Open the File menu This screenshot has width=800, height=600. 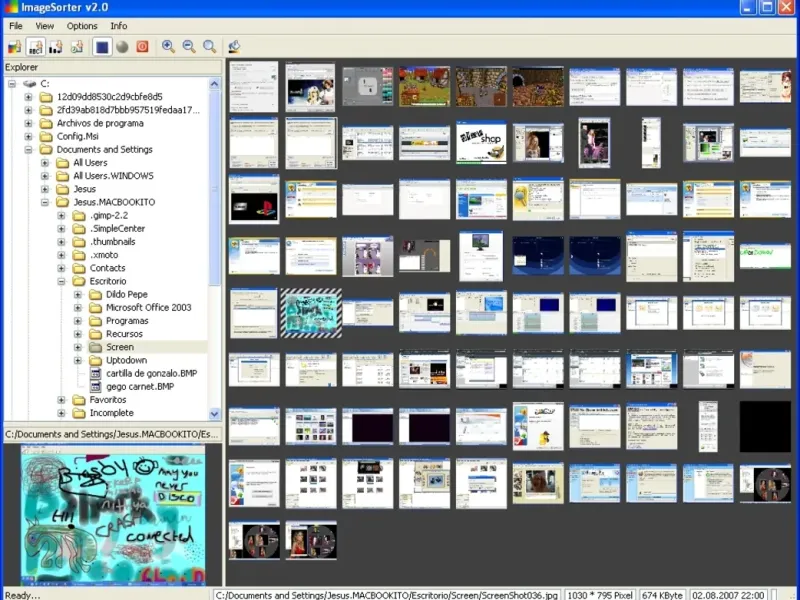click(16, 26)
